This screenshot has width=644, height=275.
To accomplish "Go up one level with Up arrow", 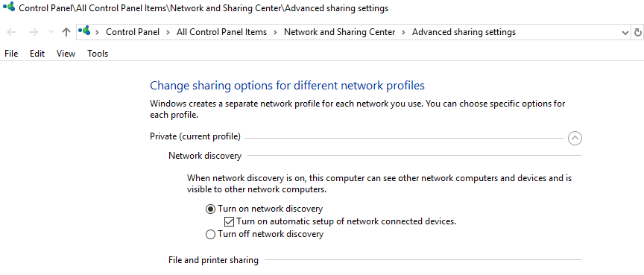I will [x=66, y=33].
